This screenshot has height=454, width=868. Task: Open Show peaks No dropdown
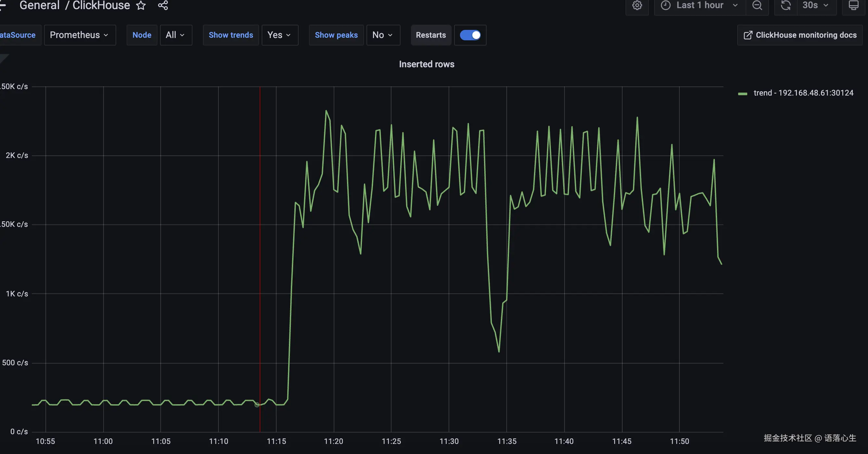383,35
